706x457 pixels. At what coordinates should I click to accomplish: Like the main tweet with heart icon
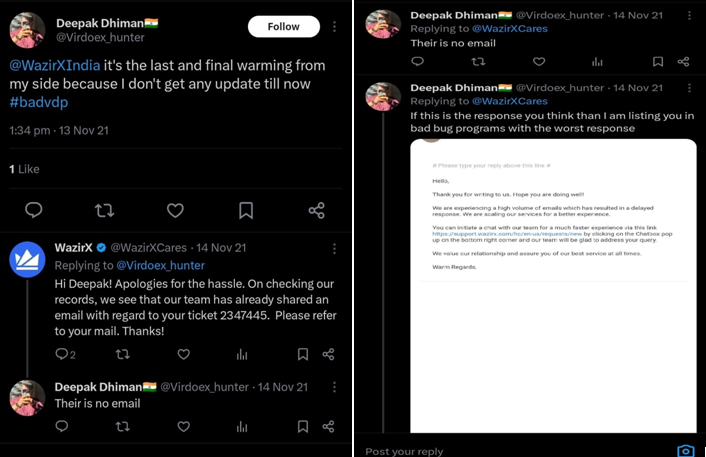(x=175, y=210)
